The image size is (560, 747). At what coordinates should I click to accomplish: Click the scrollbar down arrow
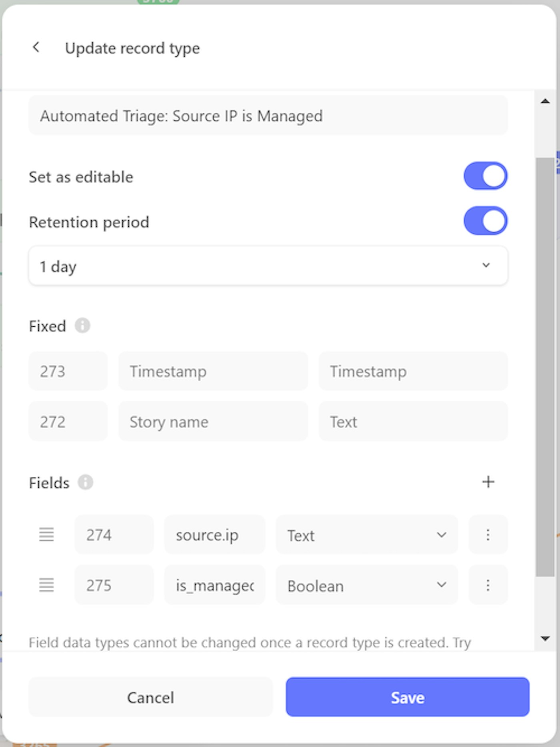point(545,638)
